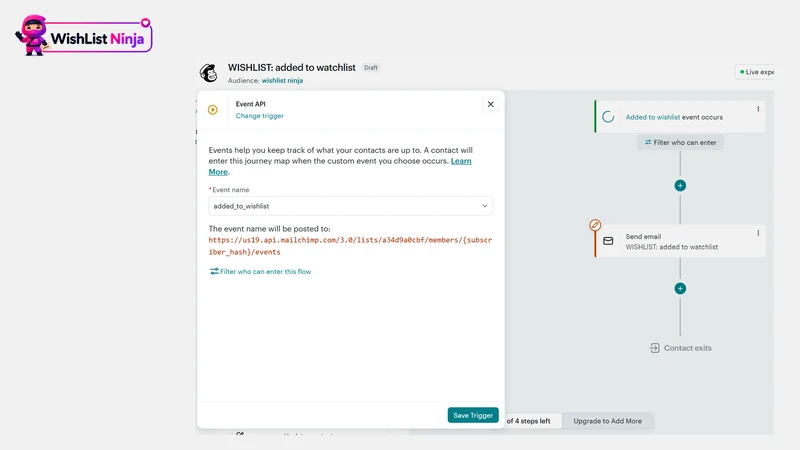Viewport: 800px width, 450px height.
Task: Click the Draft status badge
Action: pos(371,67)
